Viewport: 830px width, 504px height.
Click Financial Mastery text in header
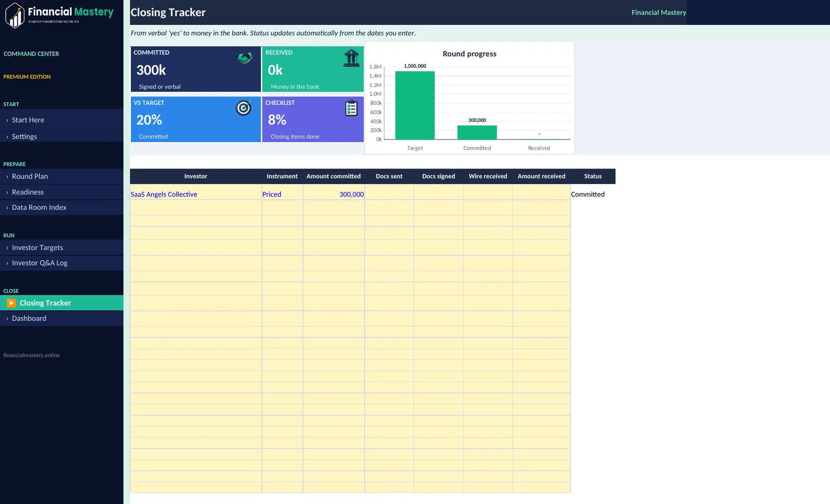[x=658, y=12]
